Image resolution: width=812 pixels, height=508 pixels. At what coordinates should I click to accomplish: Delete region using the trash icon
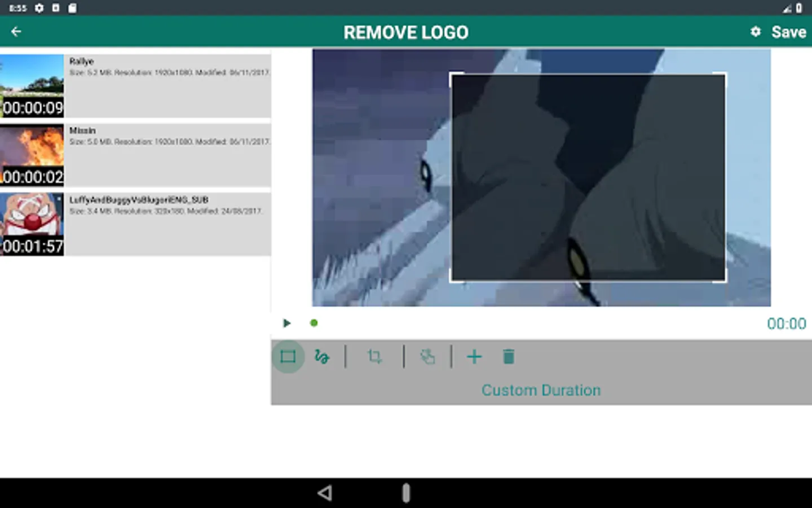tap(508, 357)
